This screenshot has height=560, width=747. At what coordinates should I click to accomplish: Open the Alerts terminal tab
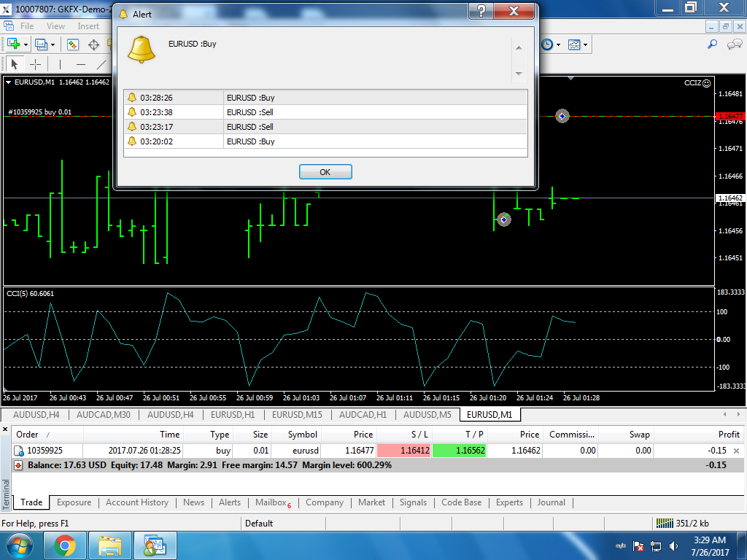(230, 502)
